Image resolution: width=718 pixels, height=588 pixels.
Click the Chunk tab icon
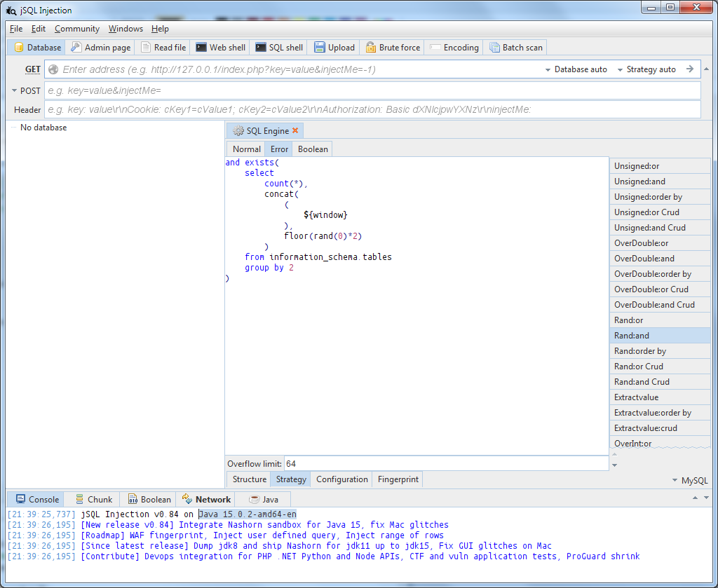[x=80, y=499]
